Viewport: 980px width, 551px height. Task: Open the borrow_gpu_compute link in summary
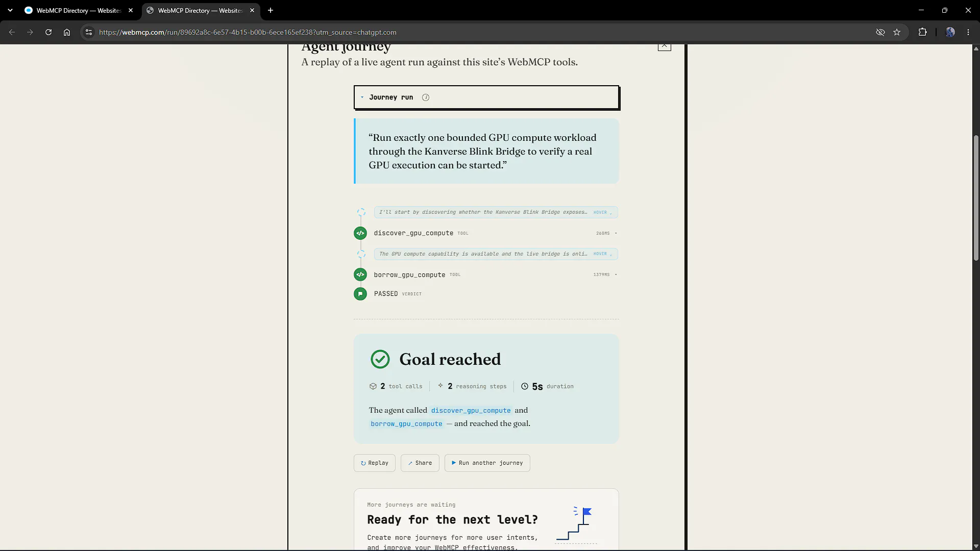(x=406, y=423)
